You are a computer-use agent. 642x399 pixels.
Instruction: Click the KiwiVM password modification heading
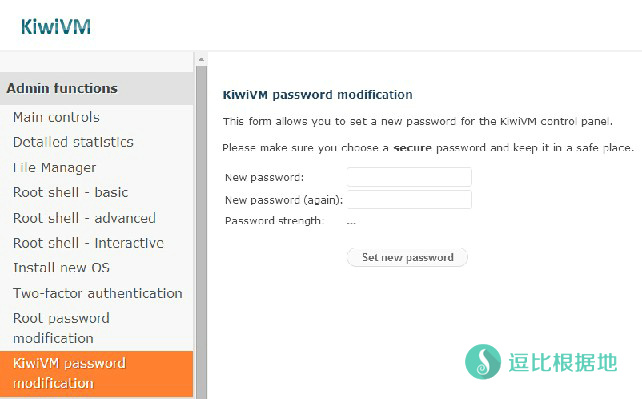317,95
